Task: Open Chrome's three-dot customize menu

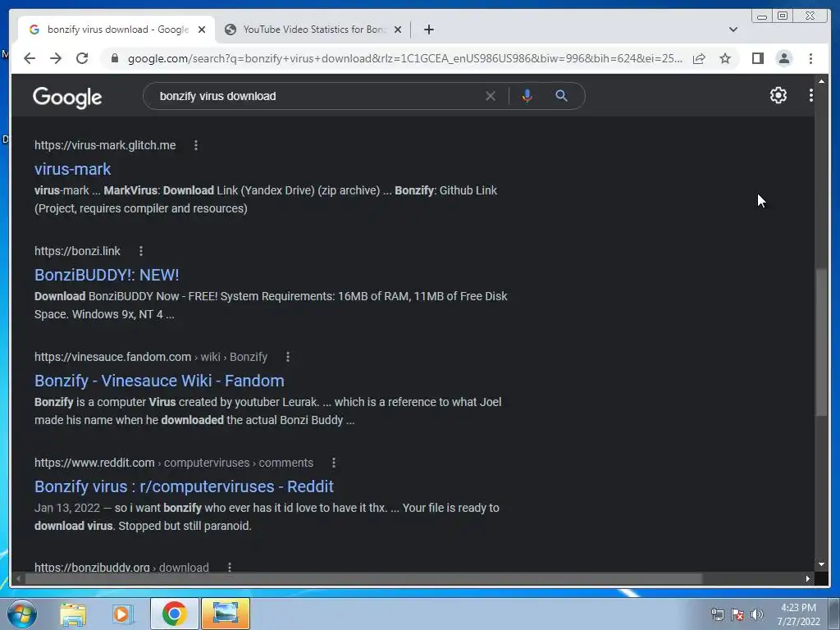Action: point(810,58)
